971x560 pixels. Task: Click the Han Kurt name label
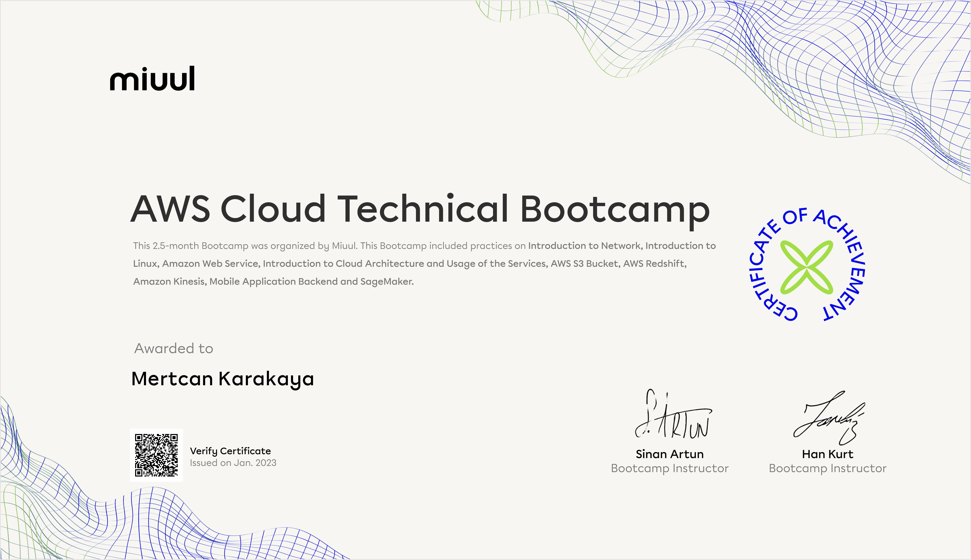point(827,454)
